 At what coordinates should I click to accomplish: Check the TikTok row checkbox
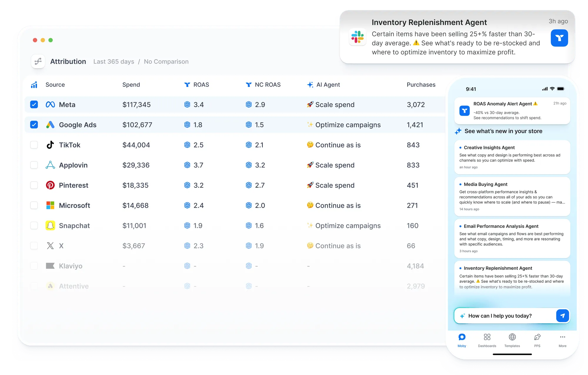[x=34, y=145]
